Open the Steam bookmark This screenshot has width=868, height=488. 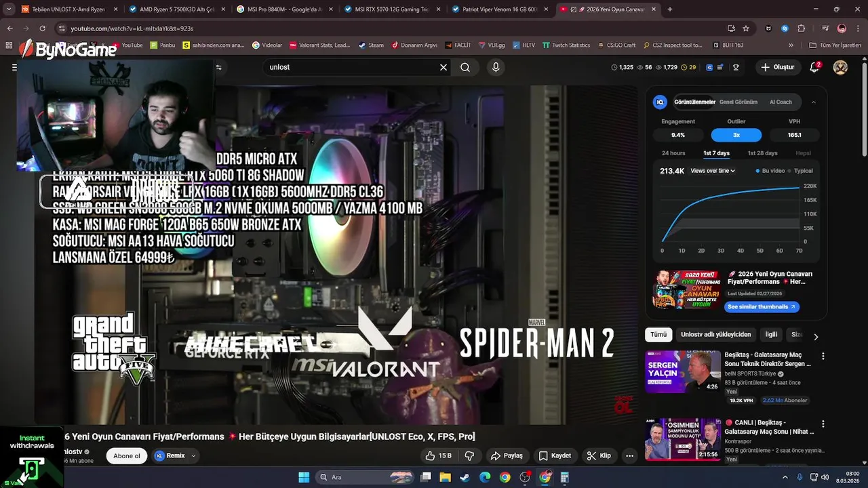[x=371, y=45]
